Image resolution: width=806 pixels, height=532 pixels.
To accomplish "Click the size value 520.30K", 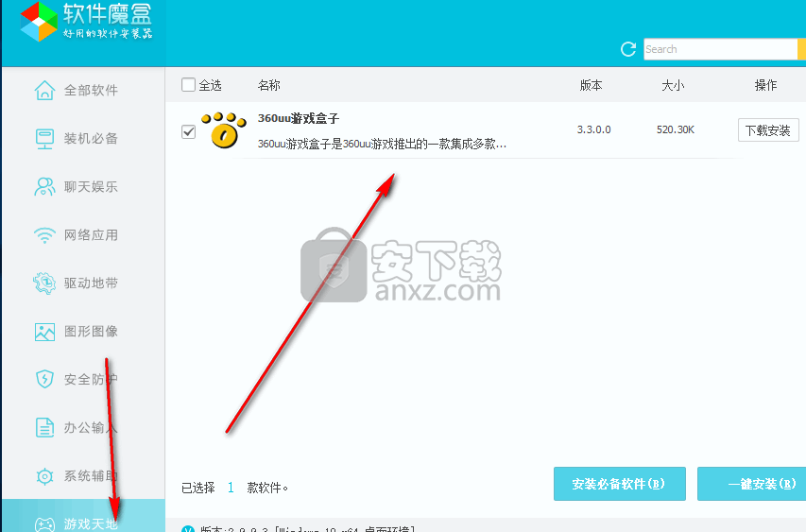I will pyautogui.click(x=676, y=129).
